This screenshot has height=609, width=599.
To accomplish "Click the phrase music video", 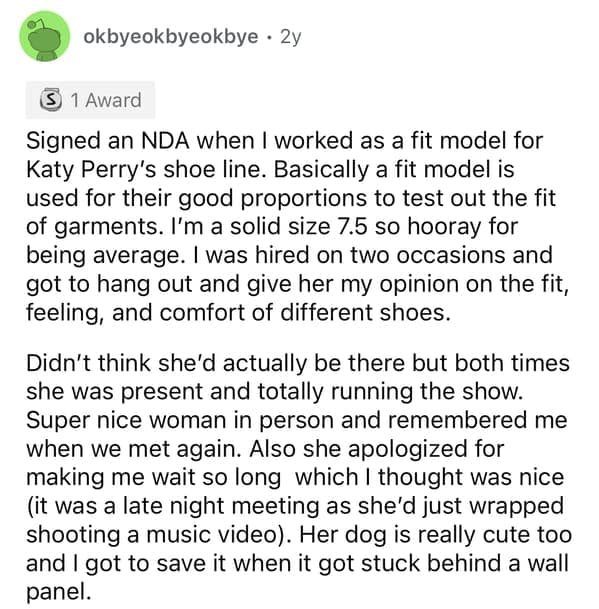I will pyautogui.click(x=217, y=535).
